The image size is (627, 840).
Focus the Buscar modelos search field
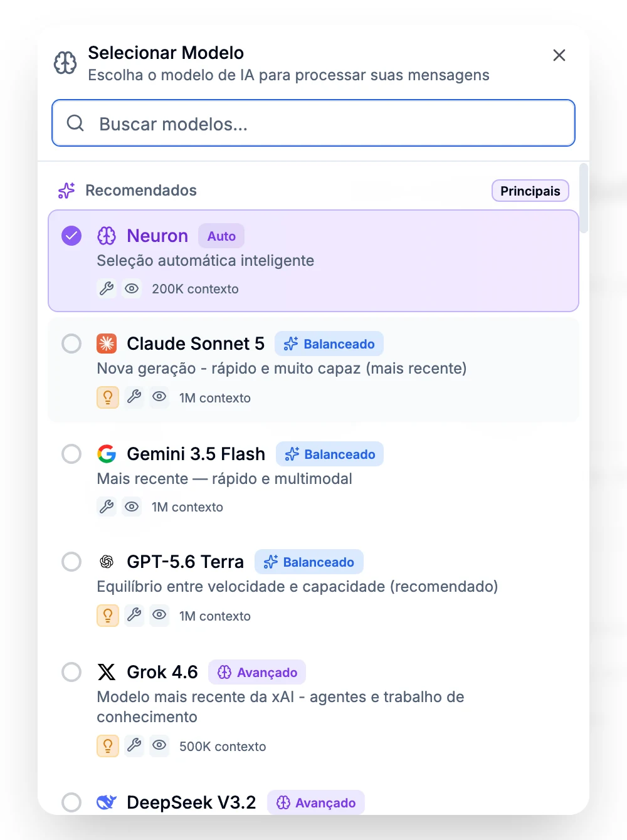[313, 123]
